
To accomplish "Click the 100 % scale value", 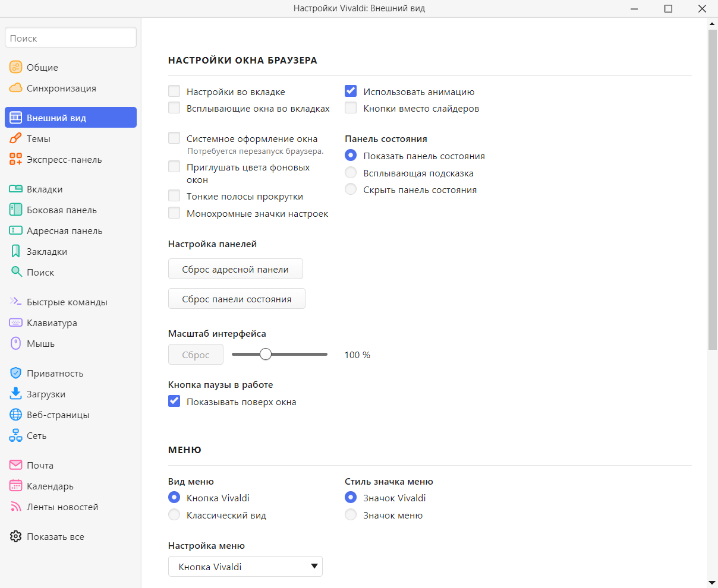I will point(357,355).
